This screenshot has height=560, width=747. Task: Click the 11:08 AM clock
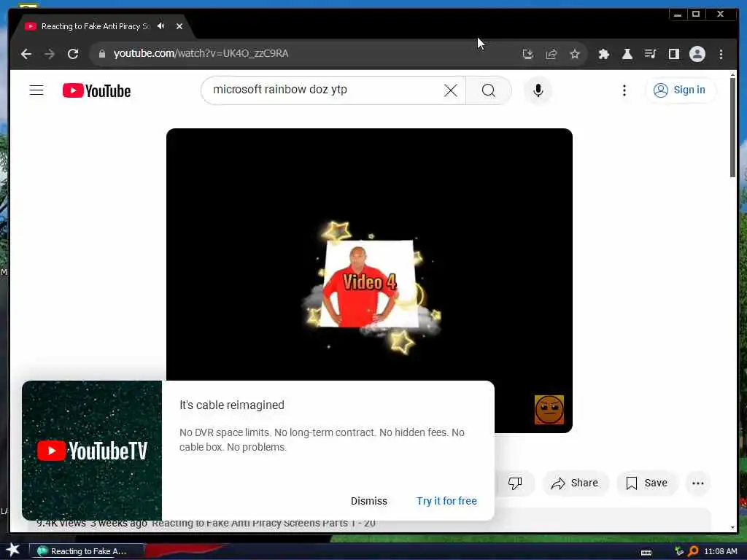(720, 551)
